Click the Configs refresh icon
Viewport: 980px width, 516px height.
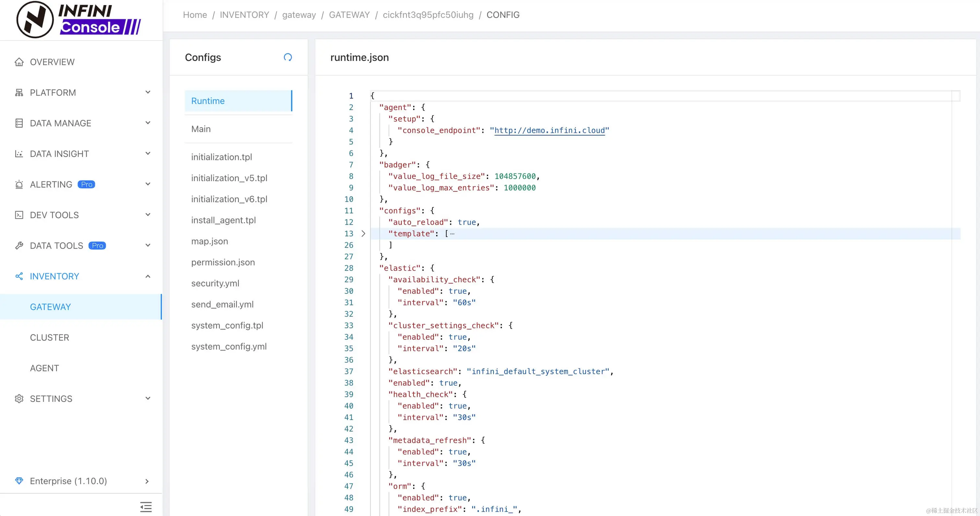pos(287,57)
